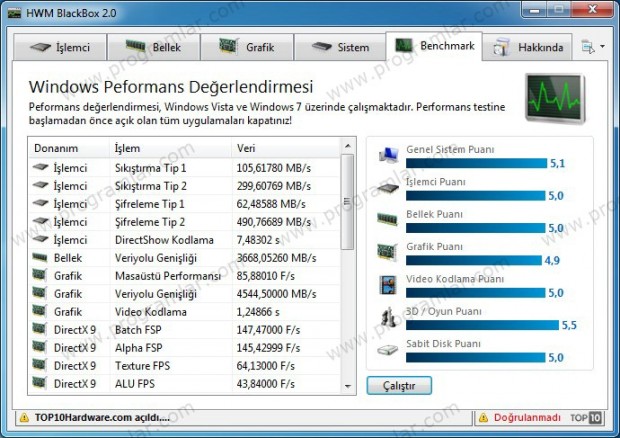Click the Genel Sistem Puanı computer icon
The height and width of the screenshot is (438, 620).
coord(388,155)
